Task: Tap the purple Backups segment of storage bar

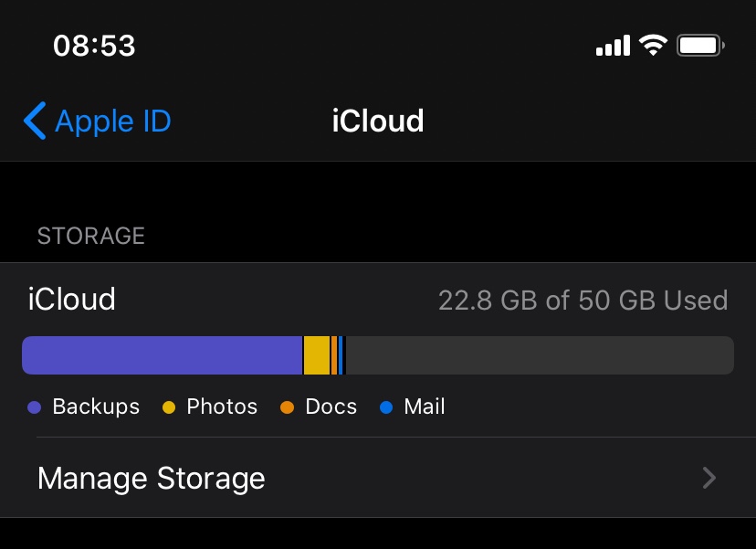Action: coord(162,355)
